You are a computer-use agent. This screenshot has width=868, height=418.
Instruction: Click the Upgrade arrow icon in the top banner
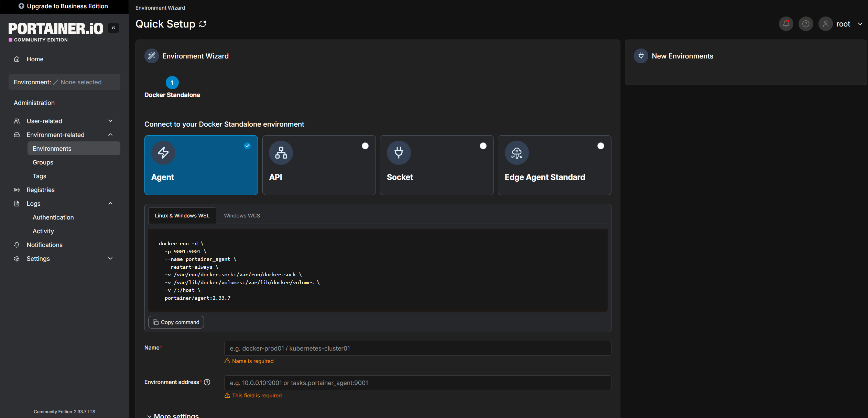tap(21, 6)
